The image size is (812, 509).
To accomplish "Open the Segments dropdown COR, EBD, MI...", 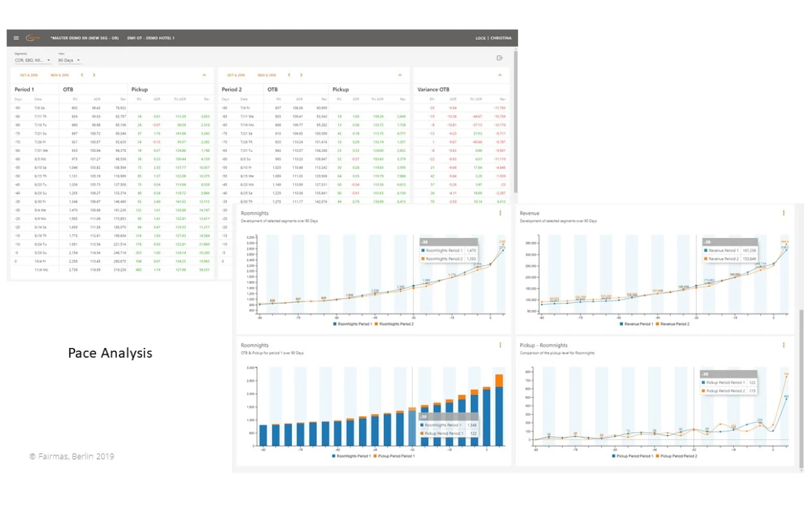I will coord(33,60).
